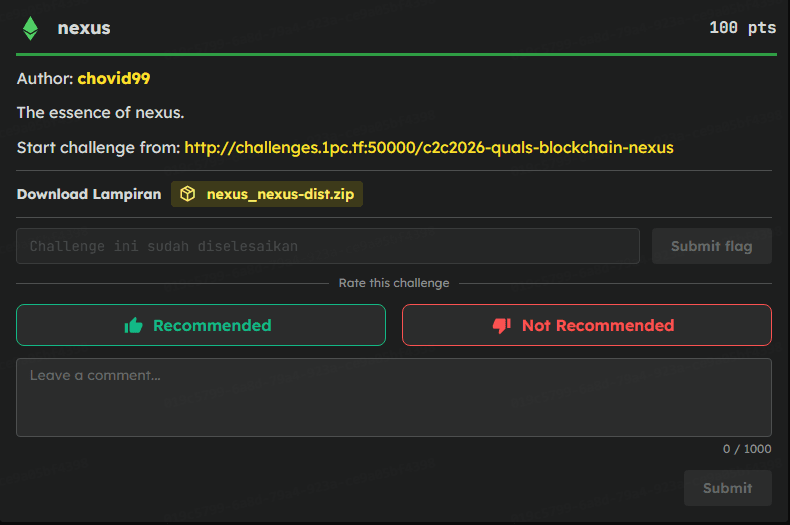The height and width of the screenshot is (525, 790).
Task: Click inside the Leave a comment box
Action: coord(393,397)
